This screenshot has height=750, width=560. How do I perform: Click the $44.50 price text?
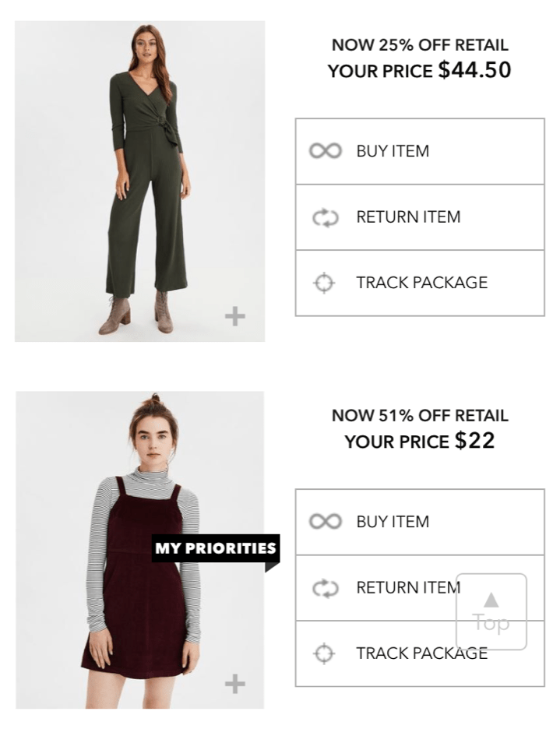pyautogui.click(x=474, y=70)
